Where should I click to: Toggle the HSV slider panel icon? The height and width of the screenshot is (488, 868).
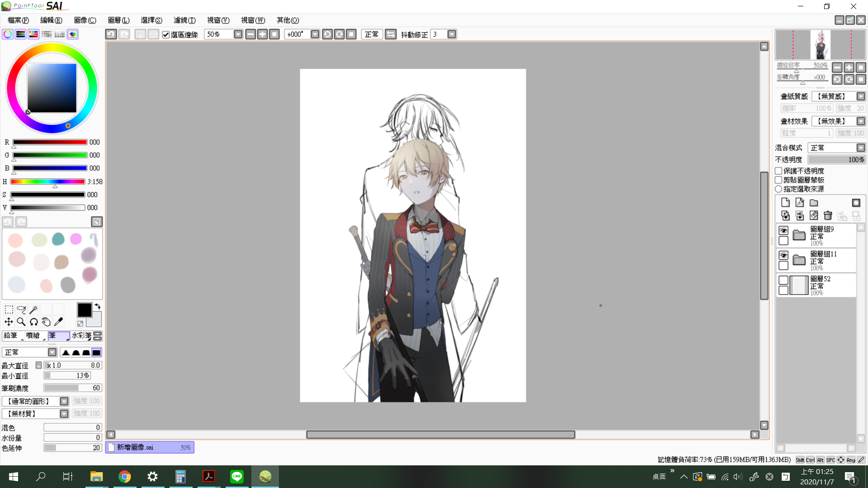(x=33, y=34)
